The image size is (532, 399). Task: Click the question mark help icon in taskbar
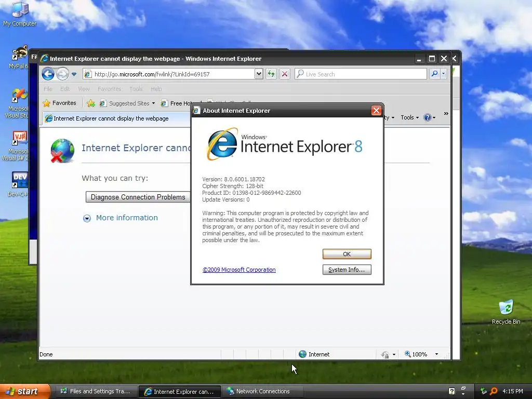pos(451,391)
